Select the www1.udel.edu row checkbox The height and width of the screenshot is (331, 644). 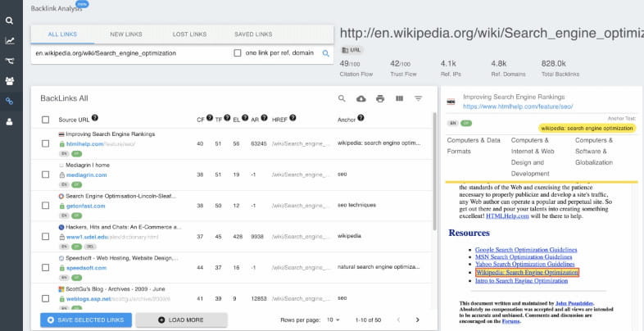point(46,237)
